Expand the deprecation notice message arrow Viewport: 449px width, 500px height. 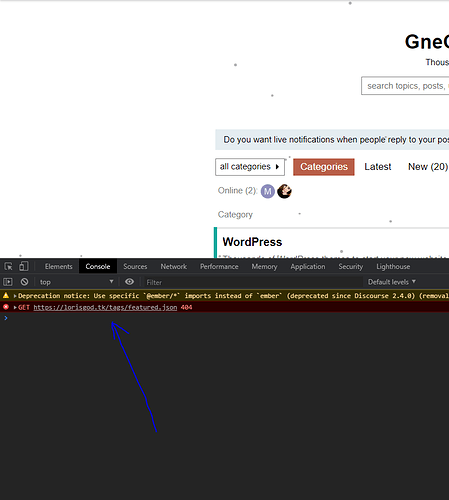pyautogui.click(x=15, y=296)
